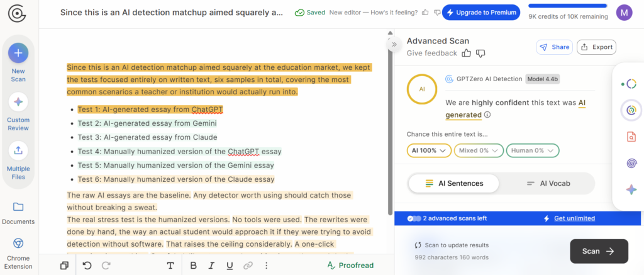Underline the selected text
Screen dimensions: 644x275
click(230, 266)
